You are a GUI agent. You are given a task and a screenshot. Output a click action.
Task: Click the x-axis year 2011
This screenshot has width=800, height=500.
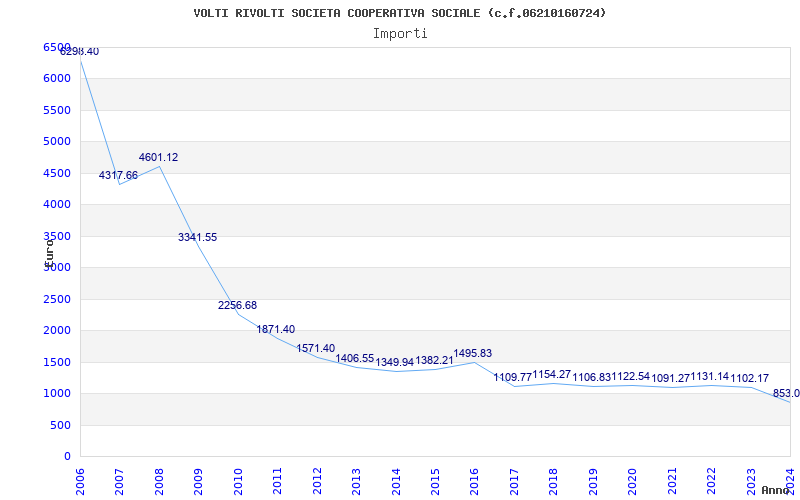(x=278, y=481)
